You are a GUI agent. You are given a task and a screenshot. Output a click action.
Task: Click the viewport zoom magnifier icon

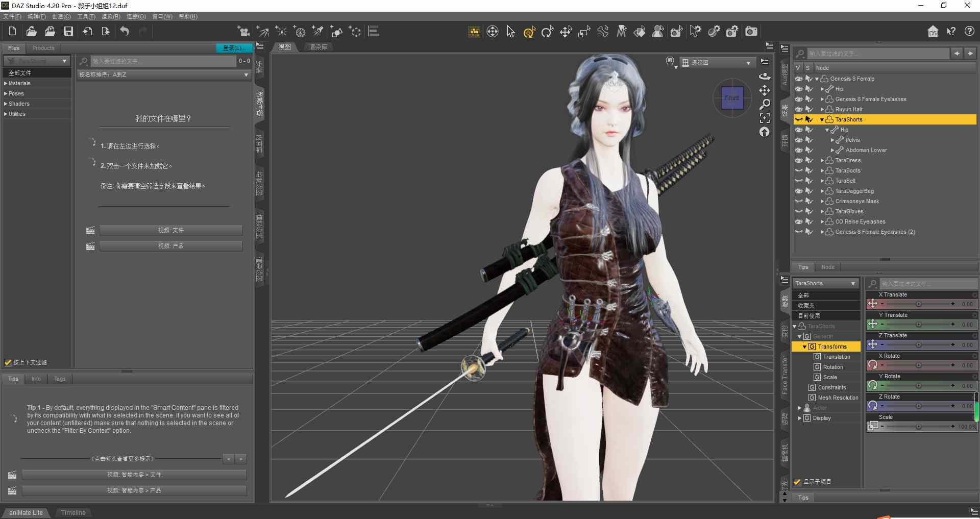click(764, 104)
